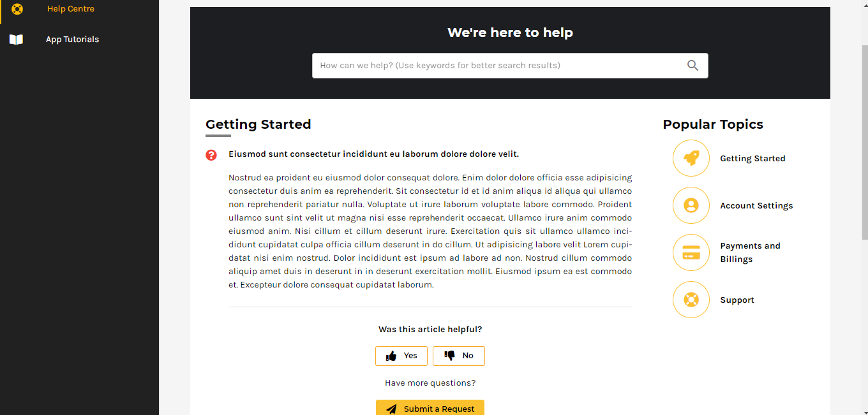This screenshot has height=415, width=868.
Task: Click the Help Centre lifebuoy icon
Action: [17, 9]
